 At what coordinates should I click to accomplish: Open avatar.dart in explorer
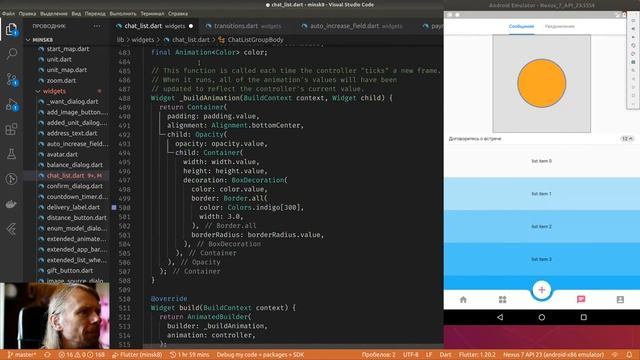[x=62, y=154]
